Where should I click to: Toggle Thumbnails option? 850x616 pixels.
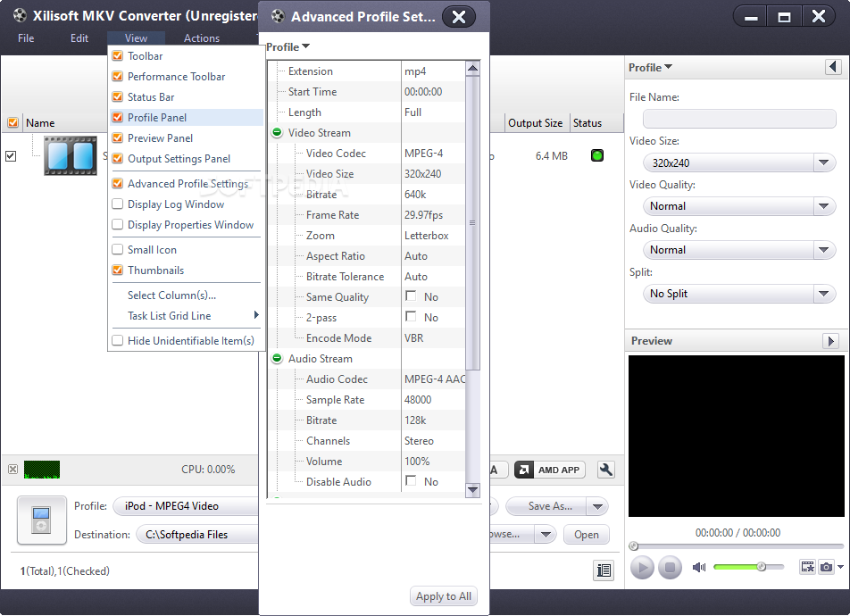(118, 271)
